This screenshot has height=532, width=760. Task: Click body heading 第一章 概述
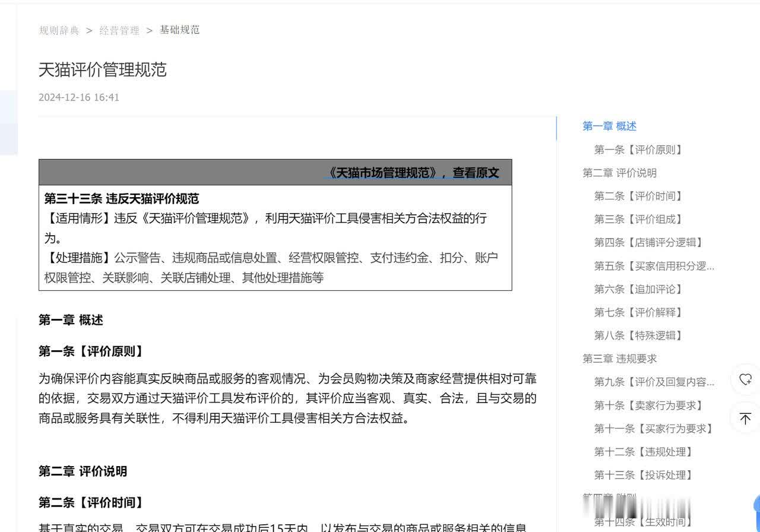coord(71,321)
